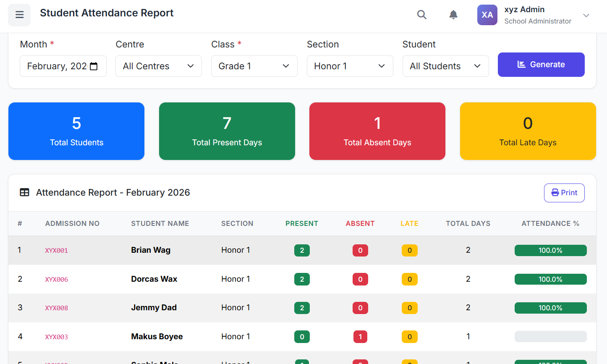Screen dimensions: 607x364
Task: Select student name Dorcas Wax
Action: pos(154,279)
